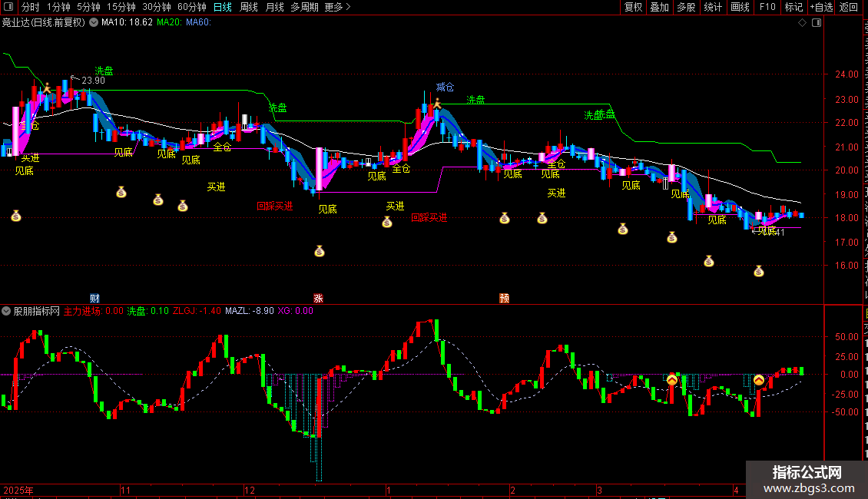This screenshot has height=499, width=868.
Task: Click the MA10: 18.62 label
Action: (x=127, y=22)
